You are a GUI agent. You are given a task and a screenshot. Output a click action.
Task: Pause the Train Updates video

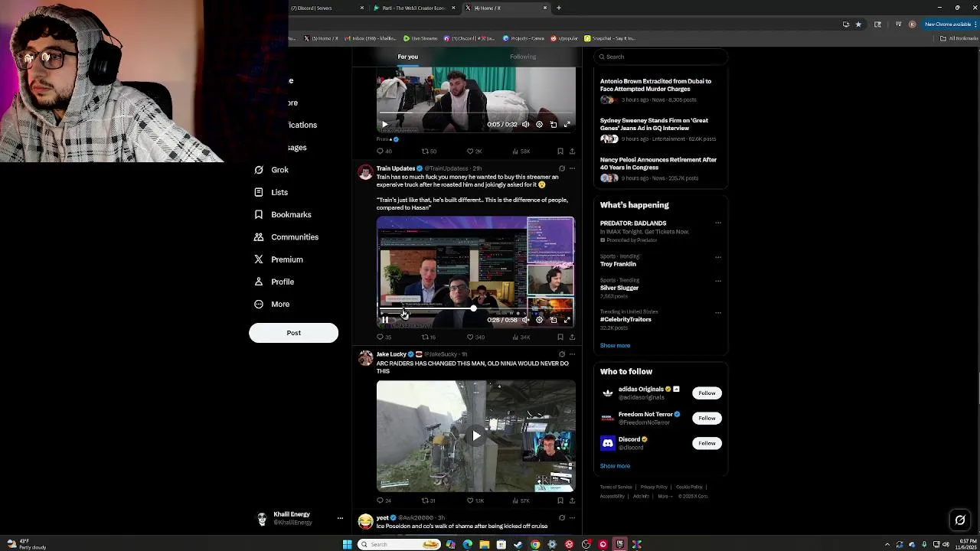pos(385,320)
